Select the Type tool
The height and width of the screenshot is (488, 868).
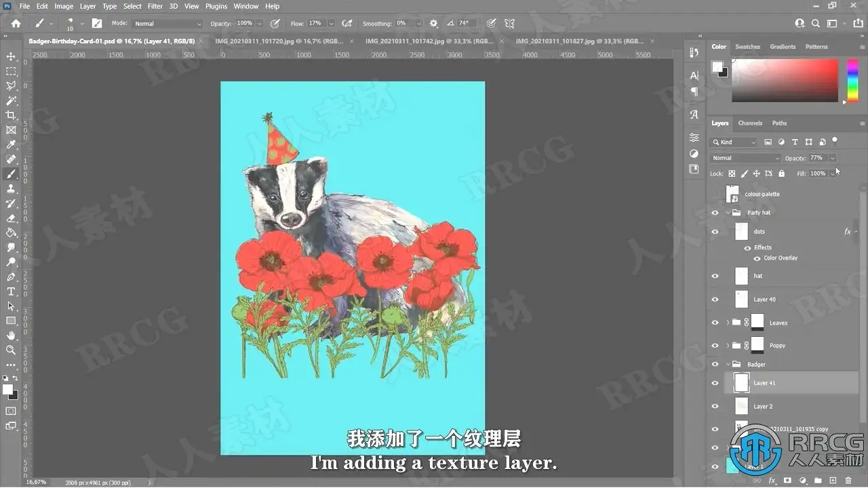[11, 291]
